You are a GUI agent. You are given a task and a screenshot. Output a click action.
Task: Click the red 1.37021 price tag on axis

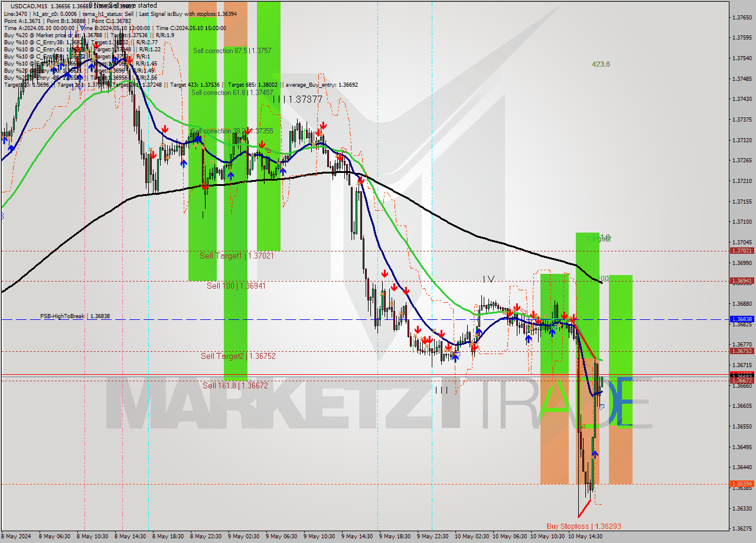tap(742, 250)
